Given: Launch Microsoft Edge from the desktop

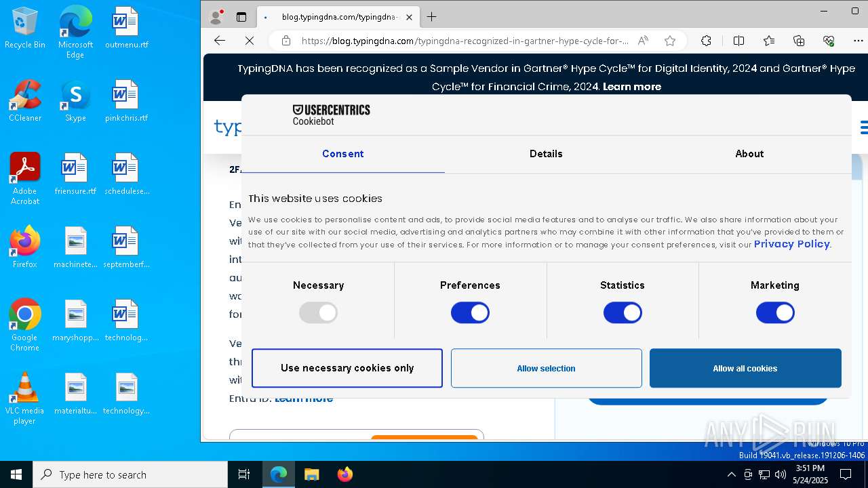Looking at the screenshot, I should 75,33.
